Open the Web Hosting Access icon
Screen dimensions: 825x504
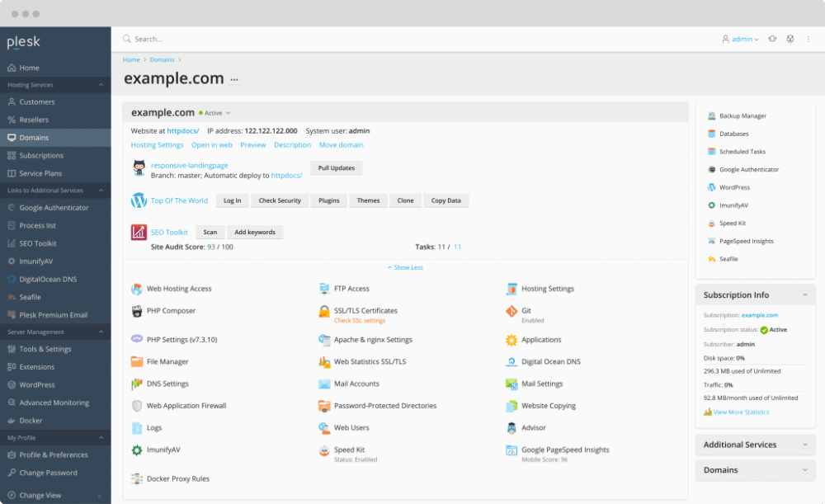(137, 289)
